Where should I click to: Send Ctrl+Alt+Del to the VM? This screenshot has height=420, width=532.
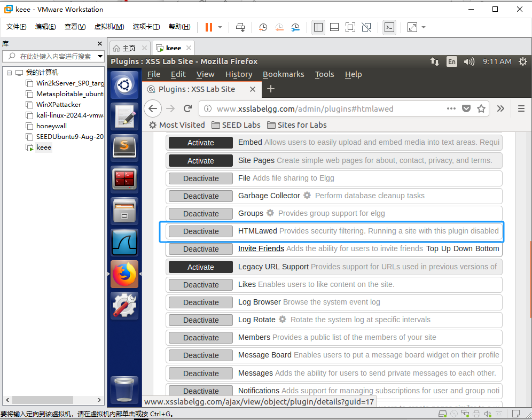[240, 27]
